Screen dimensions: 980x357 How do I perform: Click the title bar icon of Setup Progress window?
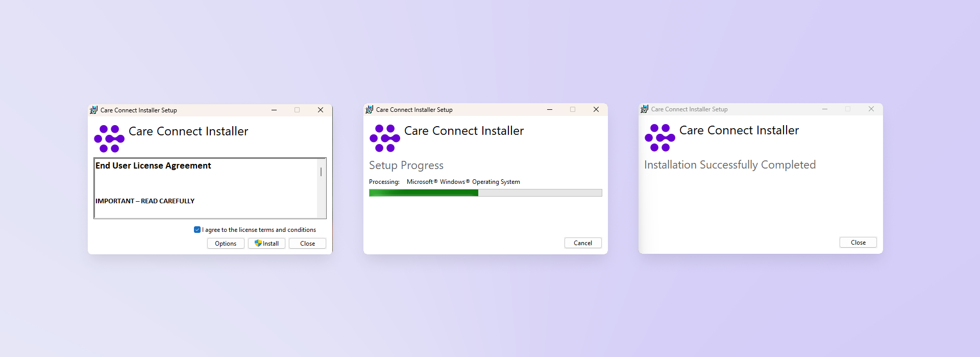pyautogui.click(x=370, y=109)
